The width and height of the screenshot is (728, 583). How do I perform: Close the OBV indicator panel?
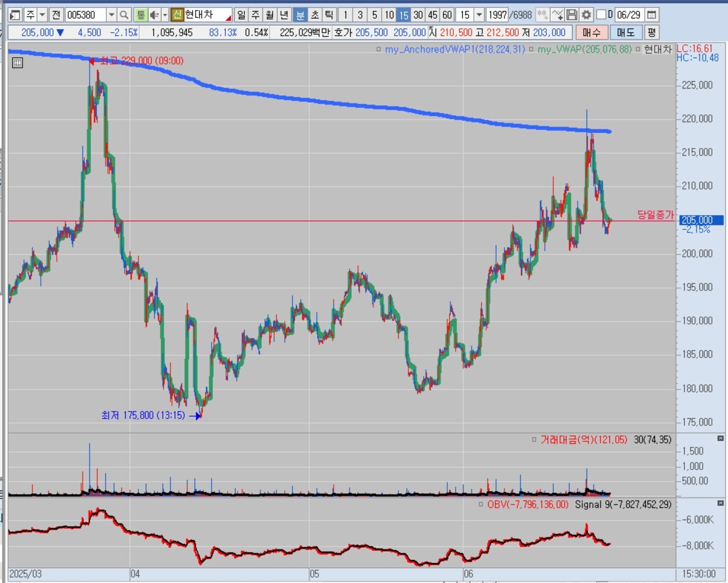point(720,503)
